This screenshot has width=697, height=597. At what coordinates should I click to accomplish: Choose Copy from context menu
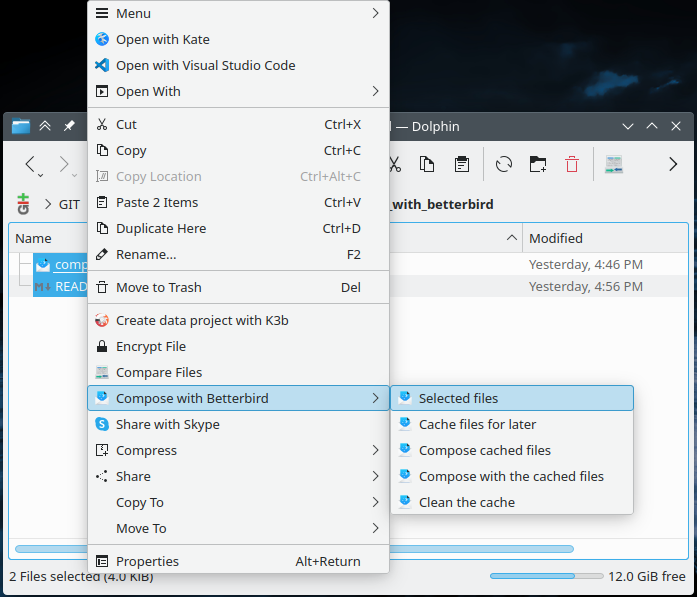(x=238, y=151)
